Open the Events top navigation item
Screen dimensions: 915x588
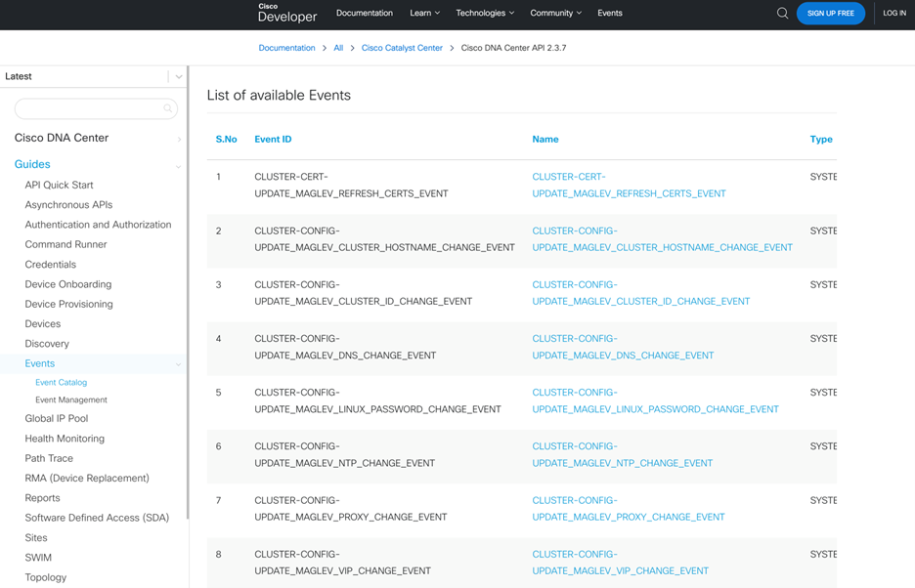(x=610, y=14)
